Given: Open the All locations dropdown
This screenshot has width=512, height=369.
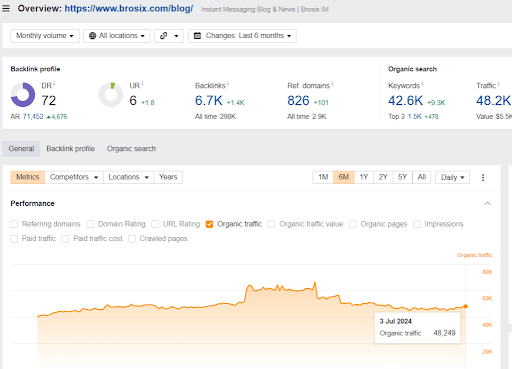Looking at the screenshot, I should [x=117, y=36].
